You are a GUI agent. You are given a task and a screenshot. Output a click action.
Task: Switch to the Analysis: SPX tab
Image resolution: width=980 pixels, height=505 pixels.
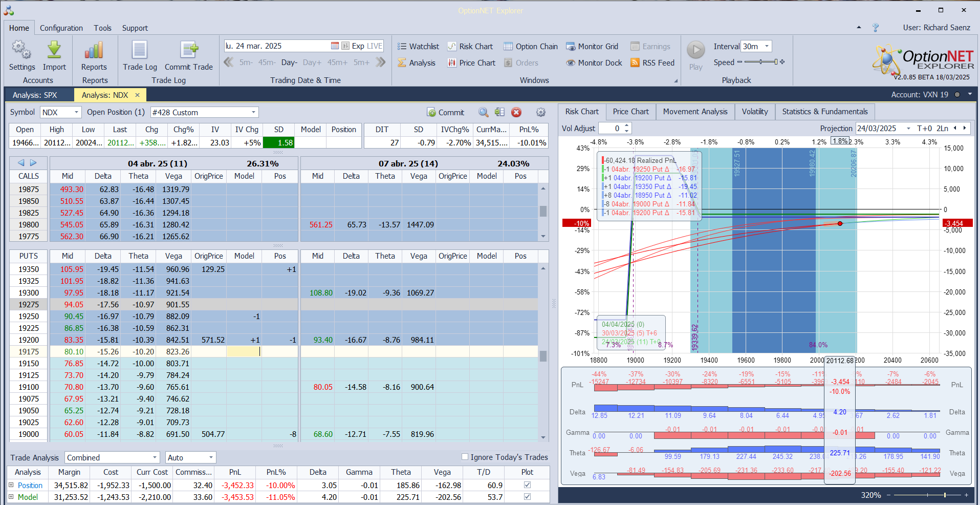[x=35, y=95]
